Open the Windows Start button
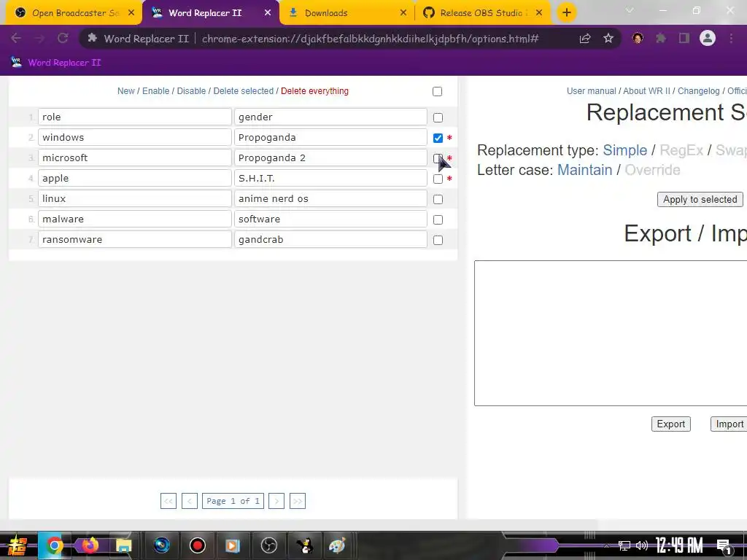Screen dimensions: 747x560 pyautogui.click(x=18, y=545)
